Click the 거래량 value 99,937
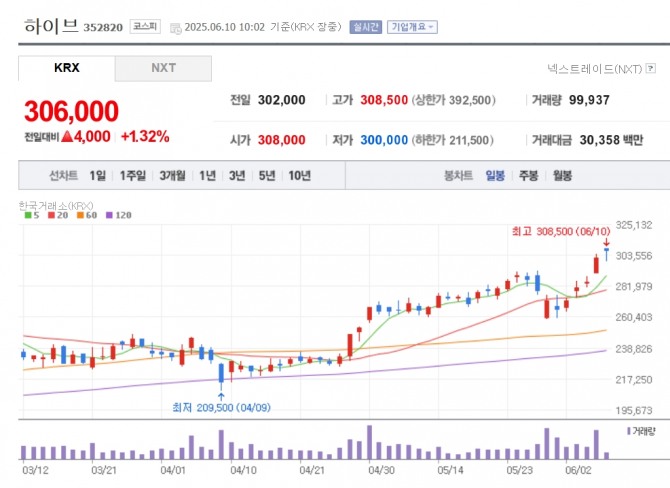Viewport: 670px width, 488px height. click(x=589, y=100)
